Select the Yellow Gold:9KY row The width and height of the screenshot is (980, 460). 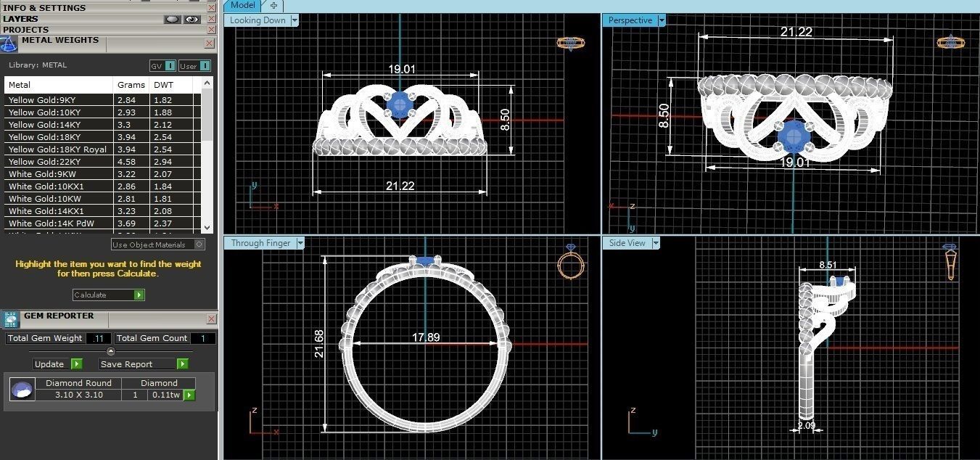pos(103,100)
